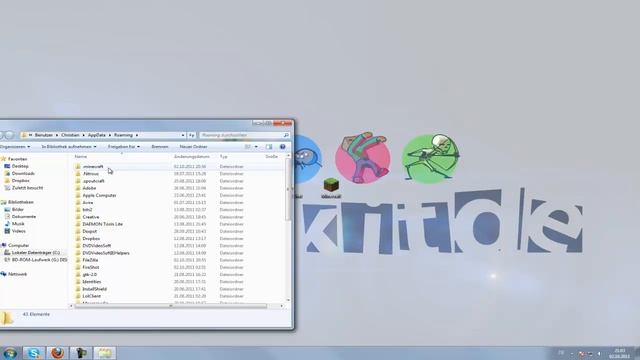640x360 pixels.
Task: Launch Skype from the taskbar
Action: pos(33,353)
